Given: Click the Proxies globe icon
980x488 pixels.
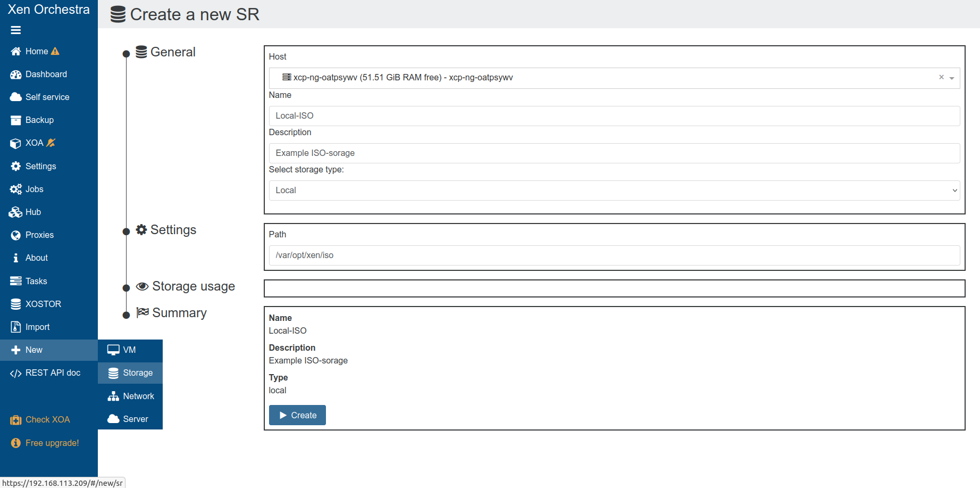Looking at the screenshot, I should point(16,235).
